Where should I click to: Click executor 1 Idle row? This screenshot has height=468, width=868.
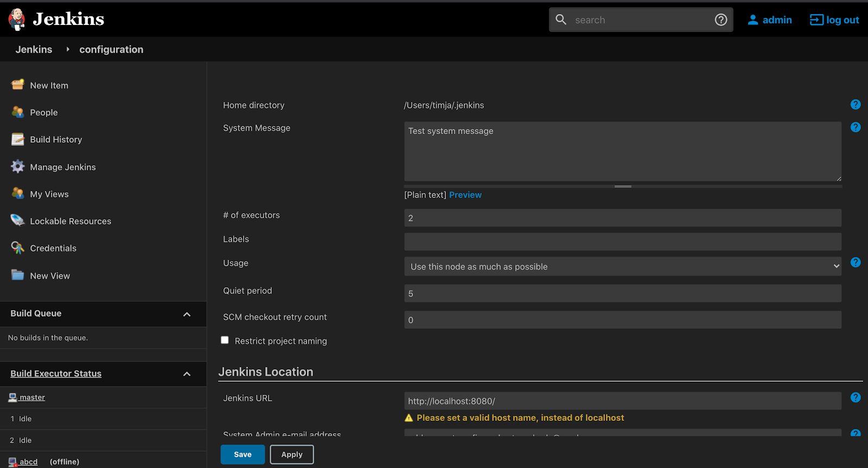(x=103, y=419)
